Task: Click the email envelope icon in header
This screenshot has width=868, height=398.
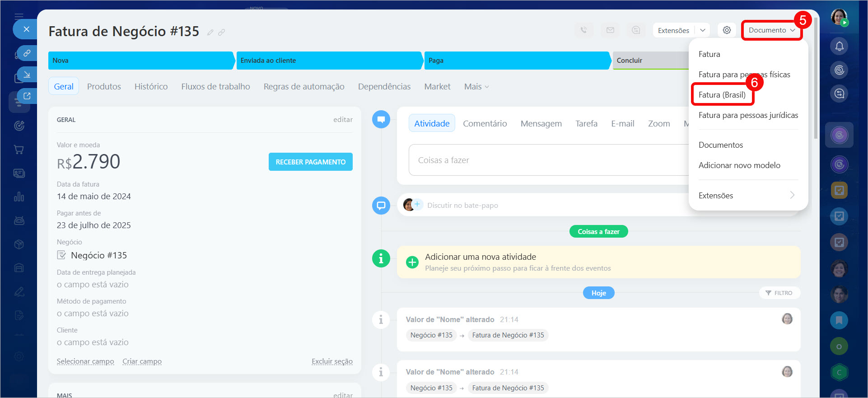Action: pyautogui.click(x=610, y=30)
